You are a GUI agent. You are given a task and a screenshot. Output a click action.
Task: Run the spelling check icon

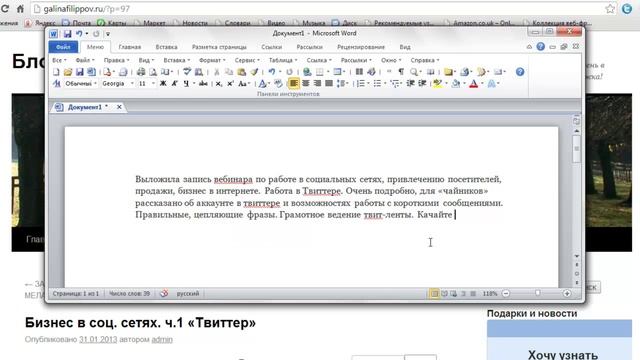click(x=187, y=72)
